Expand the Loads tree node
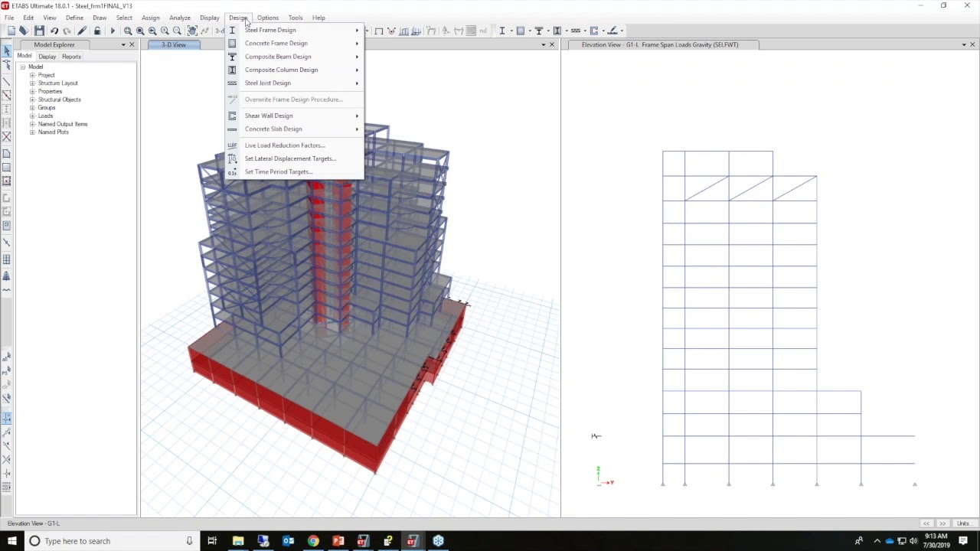Image resolution: width=980 pixels, height=551 pixels. [x=32, y=116]
